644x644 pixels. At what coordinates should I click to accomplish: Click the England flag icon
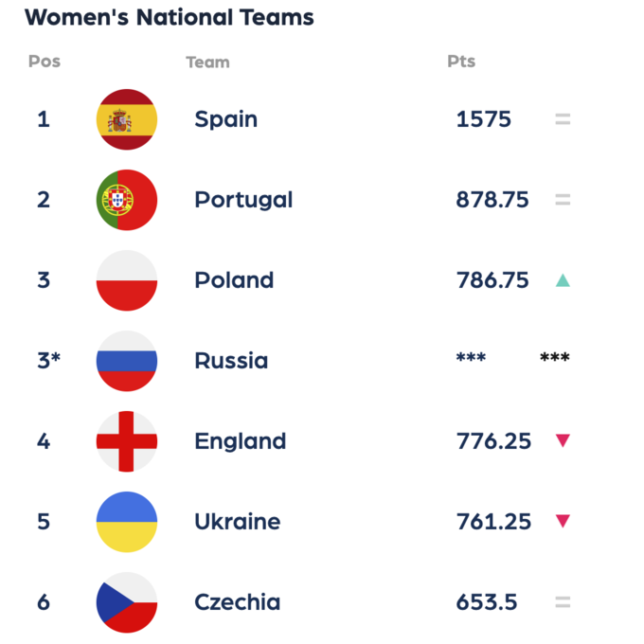127,441
